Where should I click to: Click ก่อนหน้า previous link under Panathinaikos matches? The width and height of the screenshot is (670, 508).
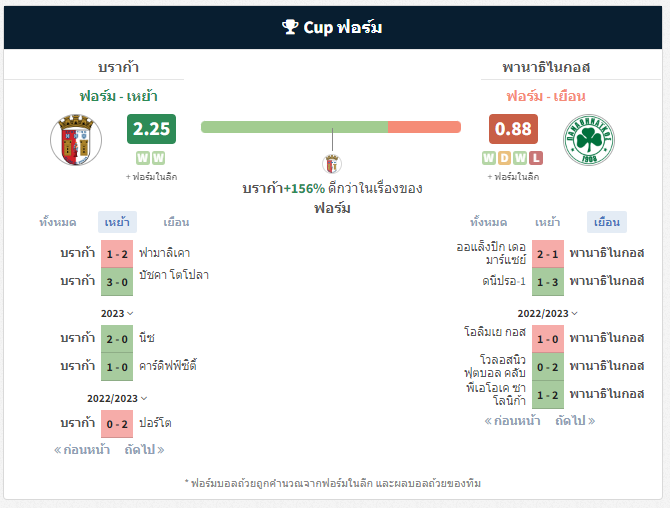coord(512,421)
